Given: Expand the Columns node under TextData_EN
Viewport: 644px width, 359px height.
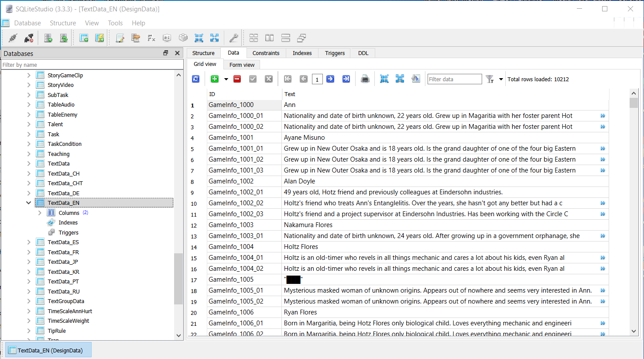Looking at the screenshot, I should [40, 213].
